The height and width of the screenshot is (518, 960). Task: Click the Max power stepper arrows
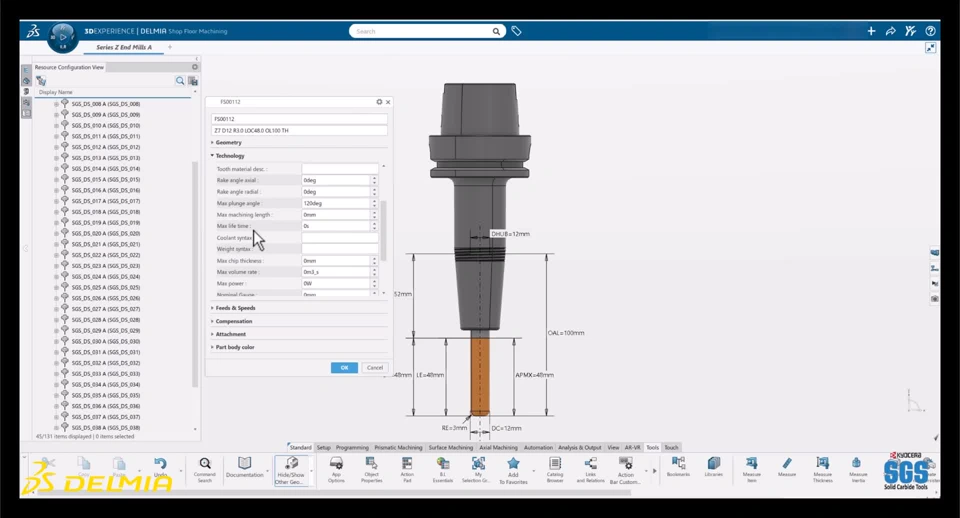coord(374,283)
